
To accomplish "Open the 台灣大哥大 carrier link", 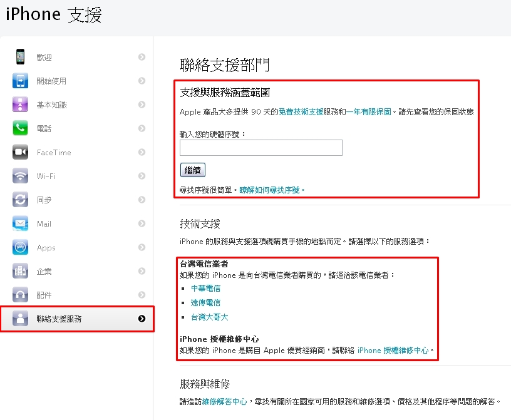I will (x=210, y=317).
